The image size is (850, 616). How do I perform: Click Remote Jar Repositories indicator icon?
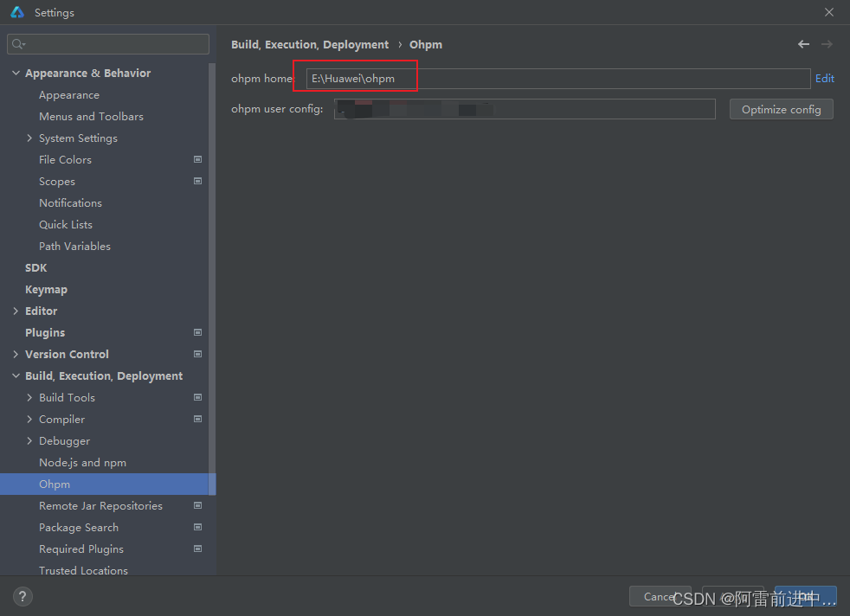point(198,505)
